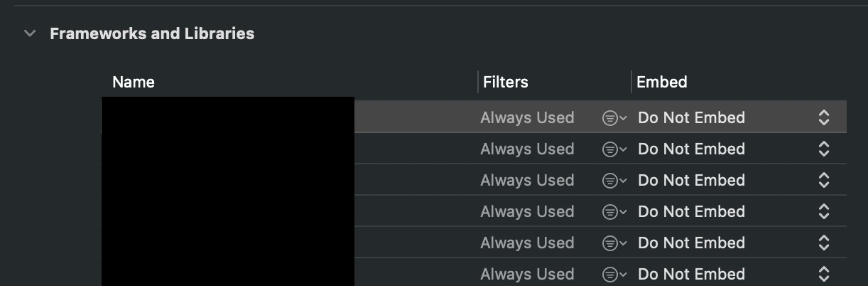
Task: Open the filter icon in the fifth row
Action: (x=614, y=243)
